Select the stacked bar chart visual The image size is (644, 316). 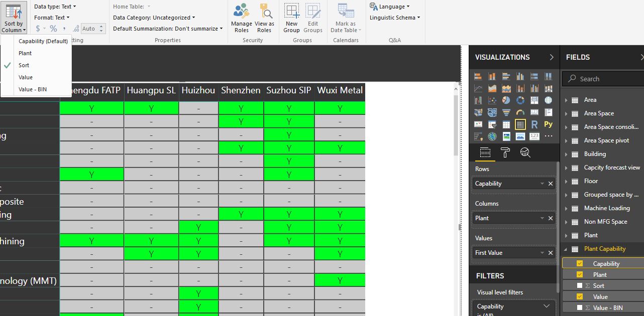[478, 76]
